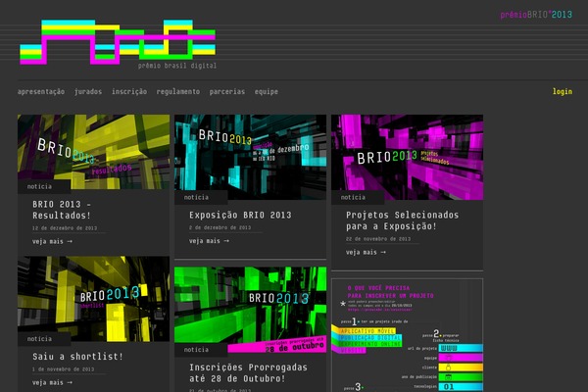Click the 'prêmio brasil digital' tagline
588x392 pixels.
pyautogui.click(x=177, y=66)
